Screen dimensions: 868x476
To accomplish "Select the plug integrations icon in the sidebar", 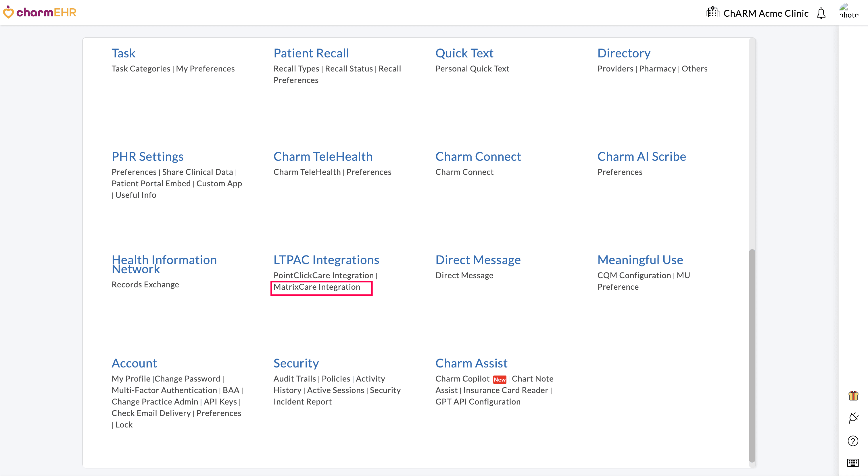I will 854,418.
